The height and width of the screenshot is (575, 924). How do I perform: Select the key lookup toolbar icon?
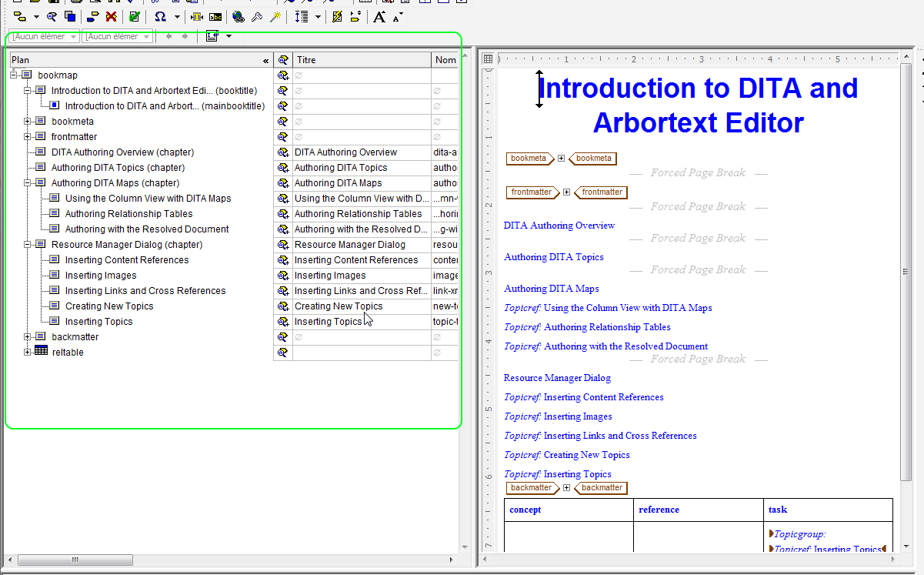point(257,16)
